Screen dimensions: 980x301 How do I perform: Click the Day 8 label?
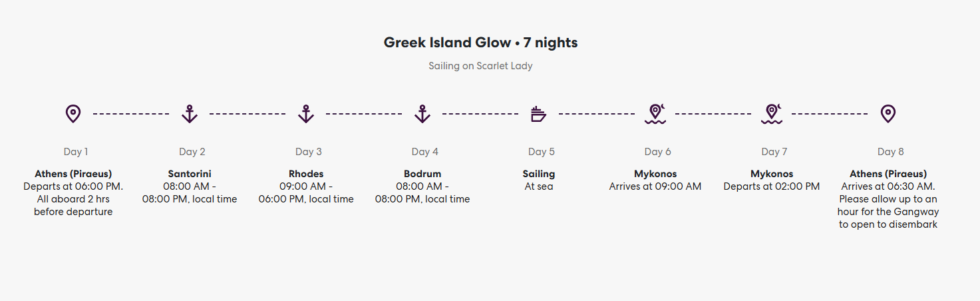[891, 152]
